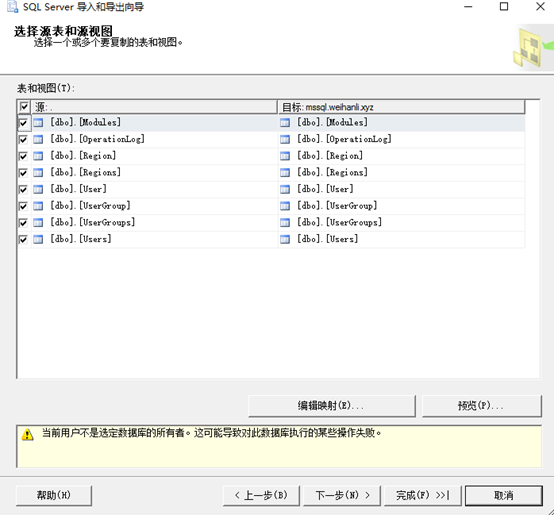Click the 预览(P)... preview button
Screen dimensions: 554x515
pos(481,406)
